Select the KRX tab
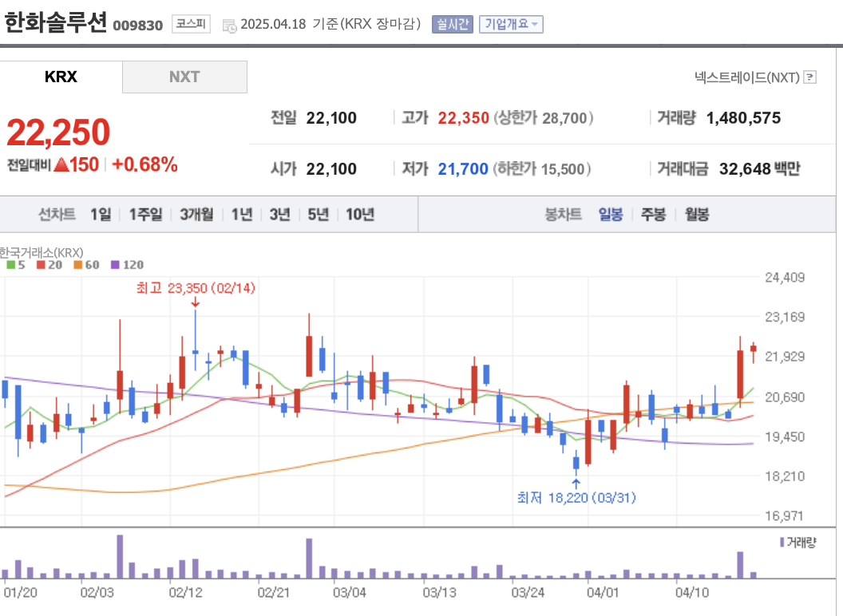The width and height of the screenshot is (843, 616). click(61, 77)
